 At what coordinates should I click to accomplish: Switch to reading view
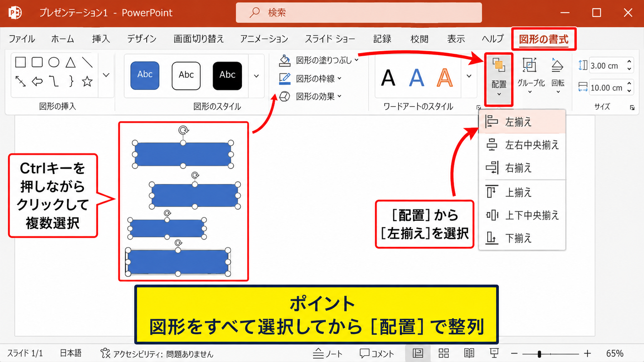pos(469,353)
